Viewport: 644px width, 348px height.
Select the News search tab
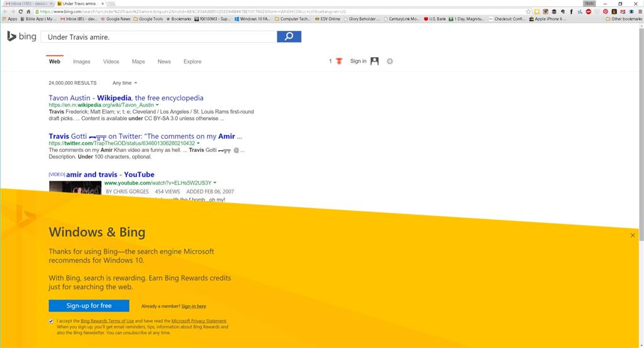click(x=164, y=62)
